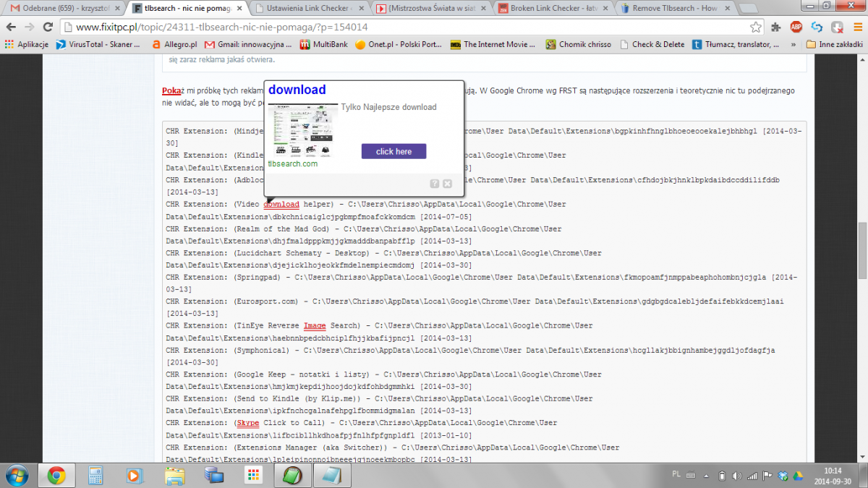Image resolution: width=868 pixels, height=488 pixels.
Task: Switch to the tlbsearch - nic nie pomaga tab
Action: pos(188,9)
